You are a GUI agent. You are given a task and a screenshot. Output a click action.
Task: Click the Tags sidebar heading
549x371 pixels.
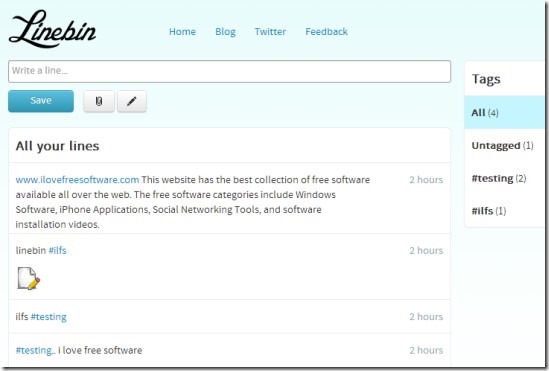pos(486,79)
